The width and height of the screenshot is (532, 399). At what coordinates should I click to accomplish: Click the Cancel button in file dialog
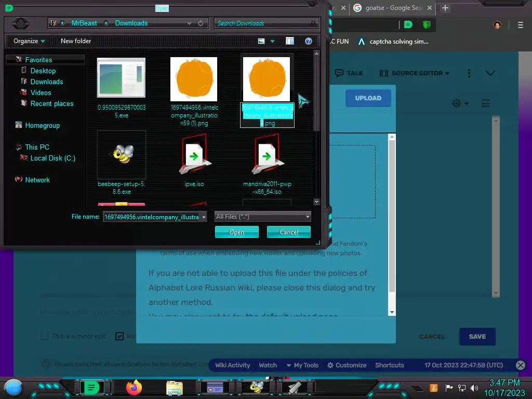(x=289, y=232)
